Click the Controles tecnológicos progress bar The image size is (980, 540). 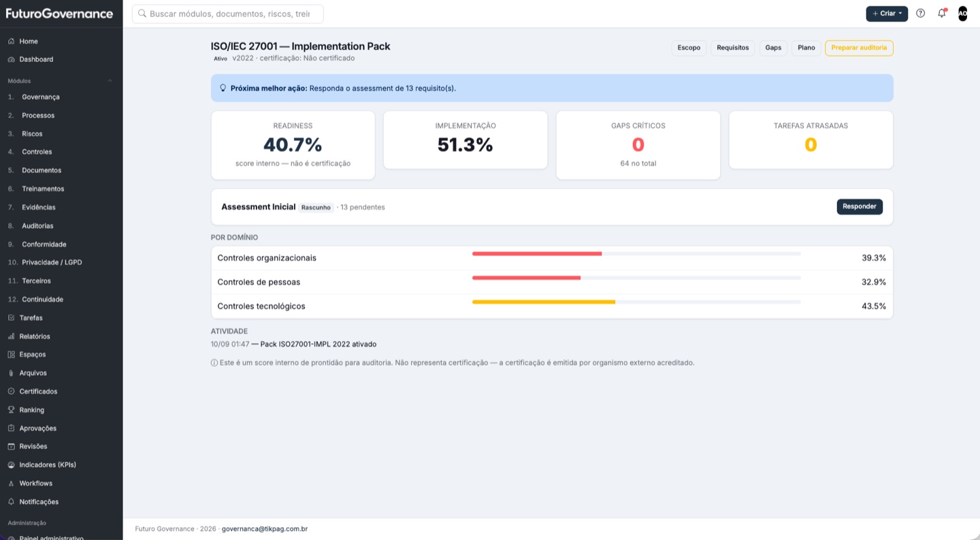coord(636,302)
